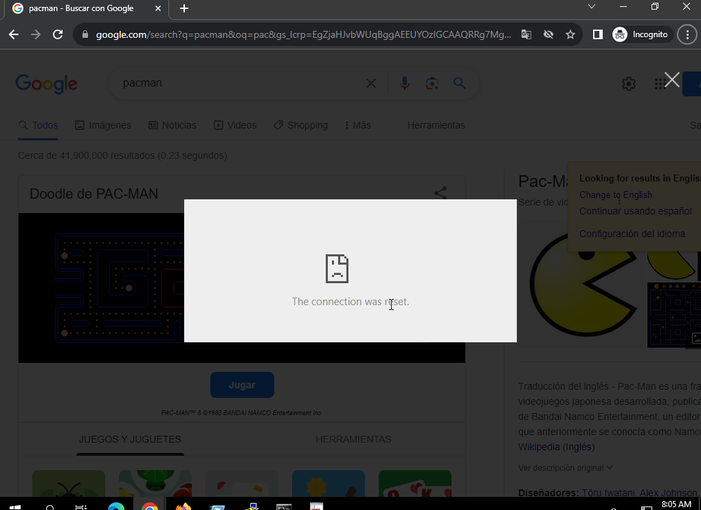Screen dimensions: 701x510
Task: View site information via padlock icon
Action: (85, 34)
